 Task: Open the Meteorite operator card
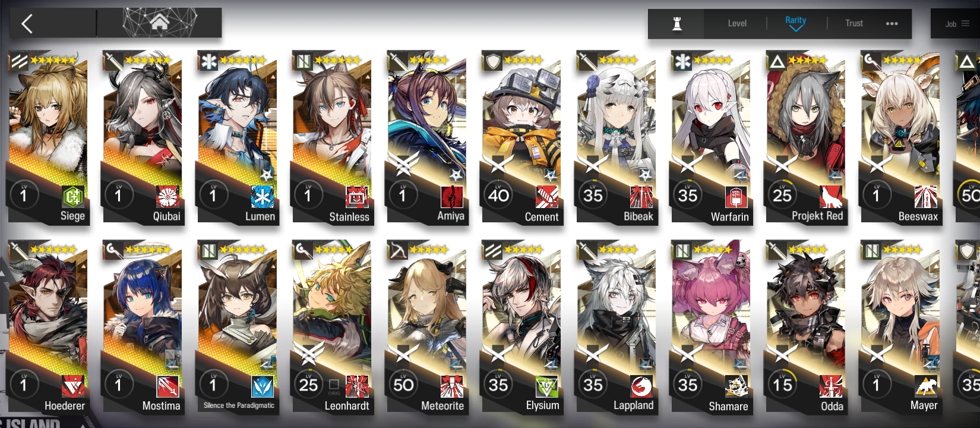point(427,326)
